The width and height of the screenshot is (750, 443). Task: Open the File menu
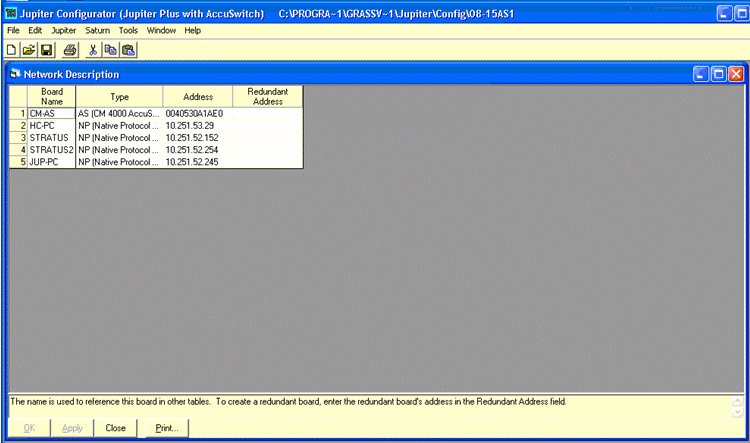tap(13, 31)
